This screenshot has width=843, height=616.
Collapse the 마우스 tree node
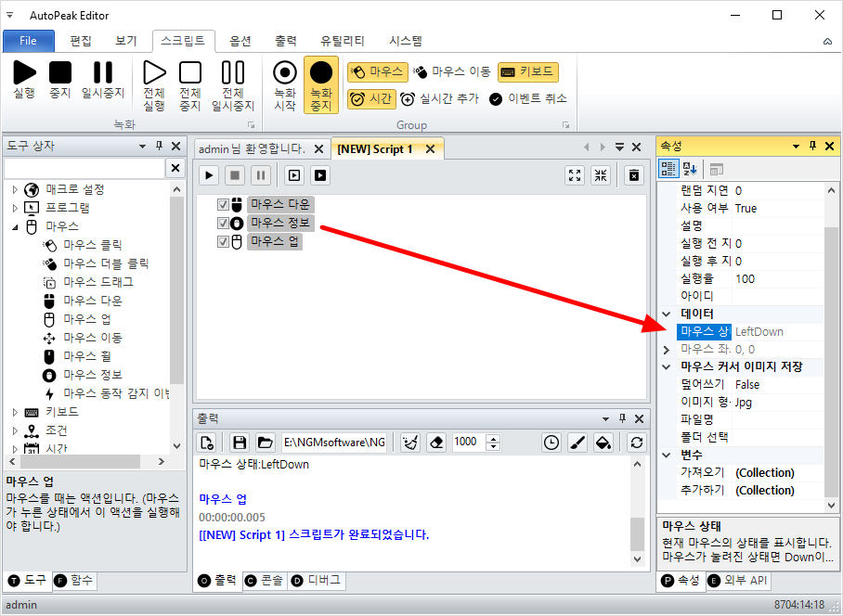[x=15, y=226]
